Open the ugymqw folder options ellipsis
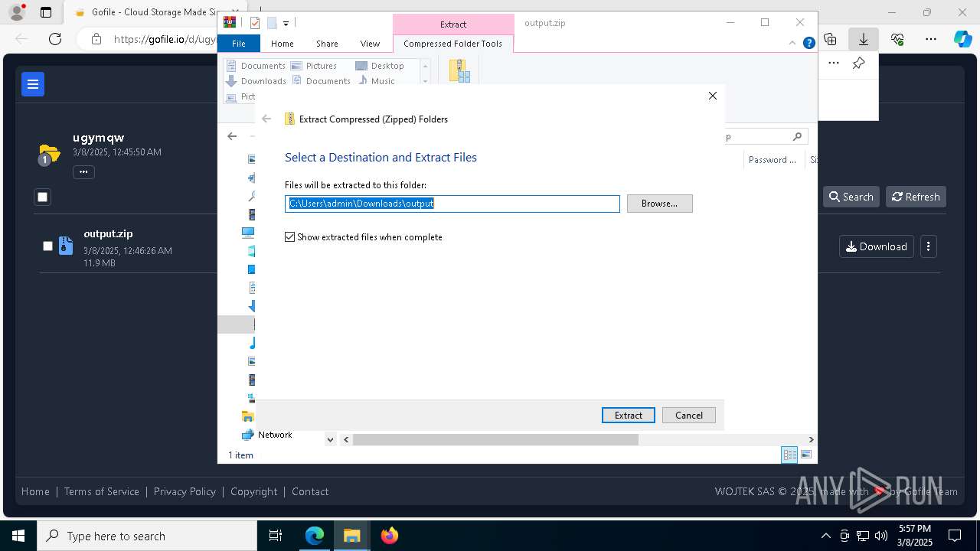Screen dimensions: 980x551 point(83,171)
